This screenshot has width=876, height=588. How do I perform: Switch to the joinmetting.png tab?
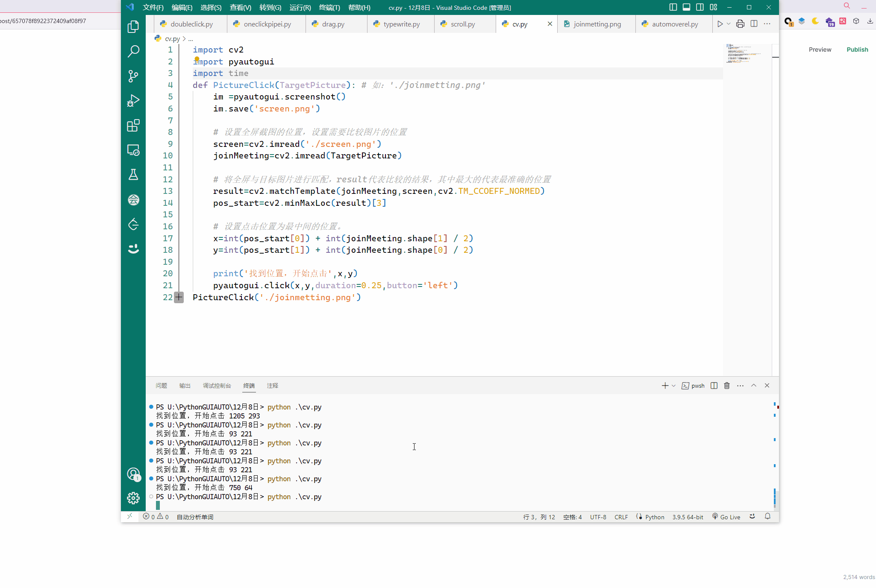[x=597, y=24]
